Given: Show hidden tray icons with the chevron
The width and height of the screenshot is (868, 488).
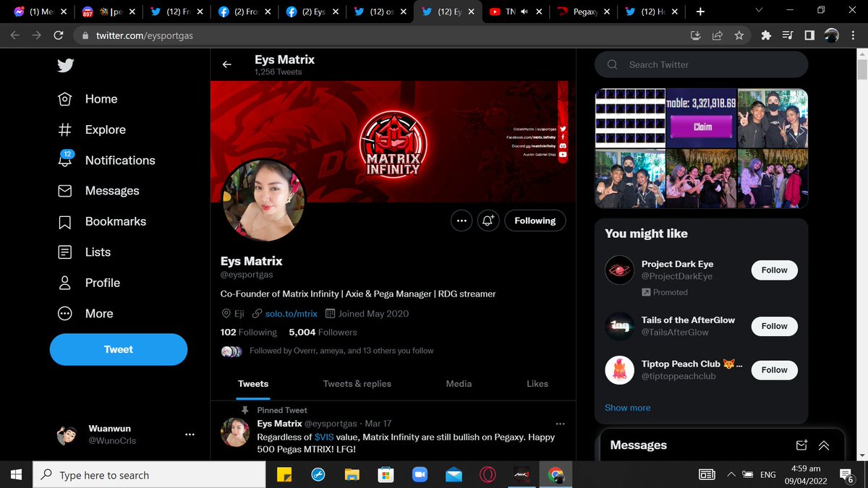Looking at the screenshot, I should pos(731,475).
